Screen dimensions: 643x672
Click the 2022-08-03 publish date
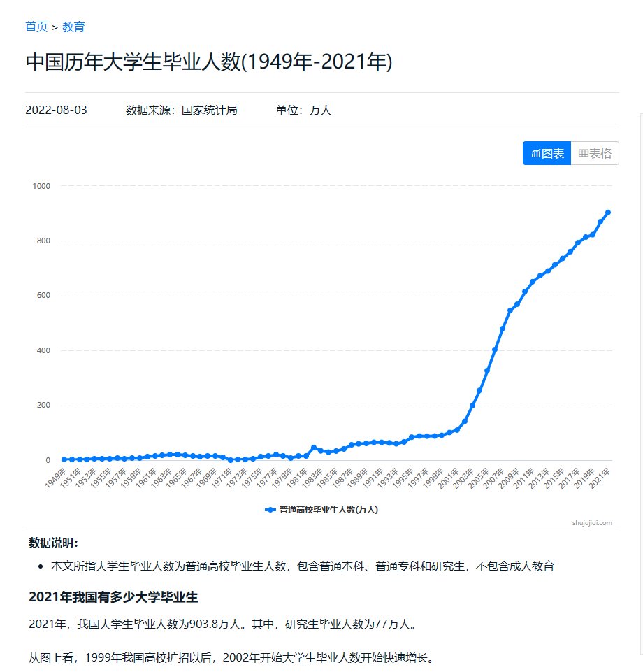(56, 110)
